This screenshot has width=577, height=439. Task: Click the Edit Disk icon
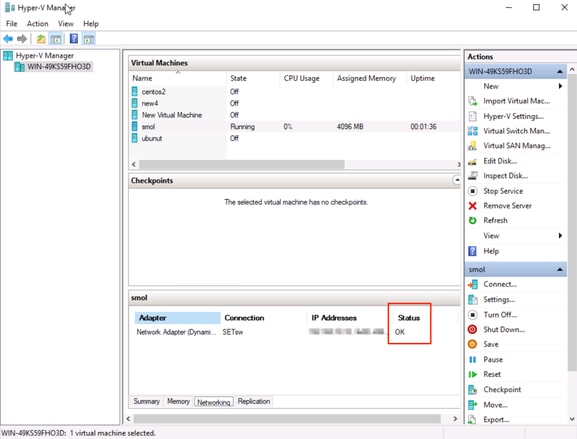472,161
